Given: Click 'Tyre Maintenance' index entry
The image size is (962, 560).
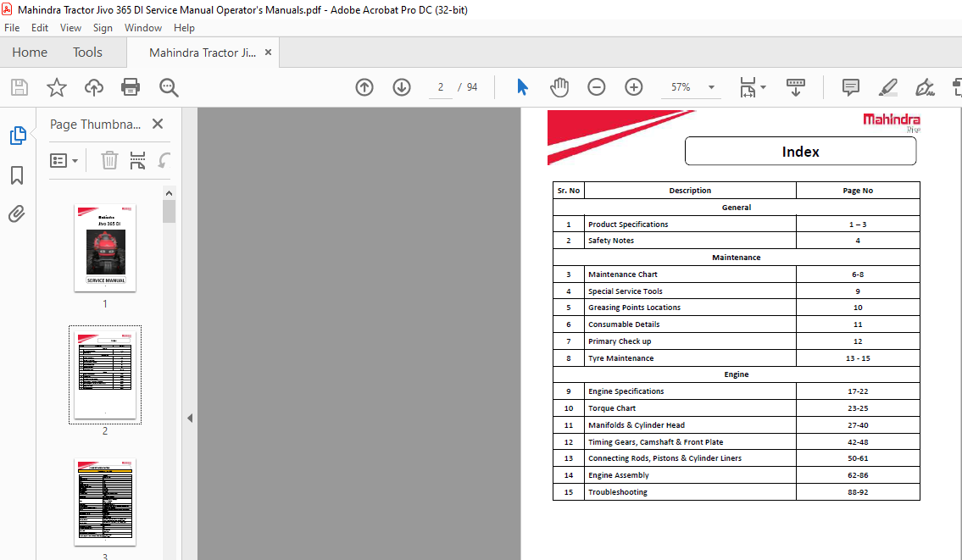Looking at the screenshot, I should (620, 358).
